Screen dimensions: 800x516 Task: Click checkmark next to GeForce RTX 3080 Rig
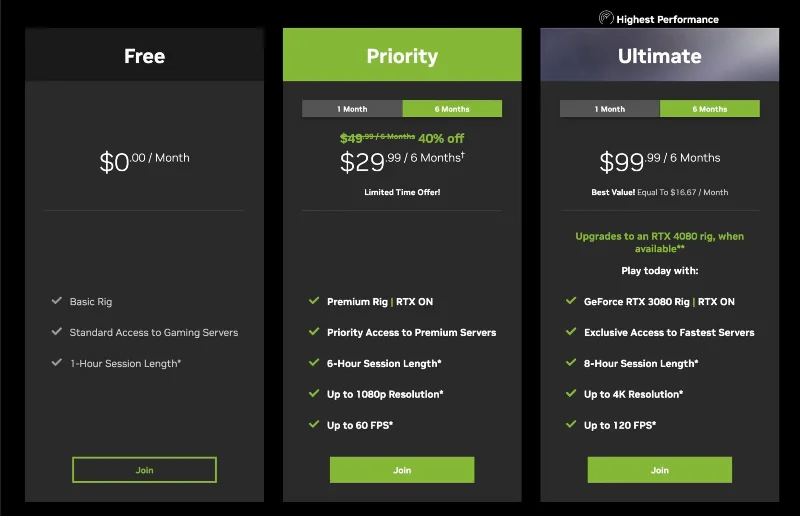tap(571, 301)
